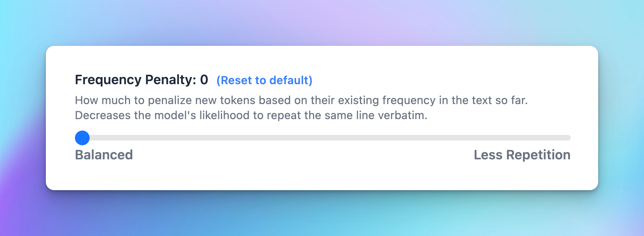Reset Frequency Penalty to its default value

264,80
